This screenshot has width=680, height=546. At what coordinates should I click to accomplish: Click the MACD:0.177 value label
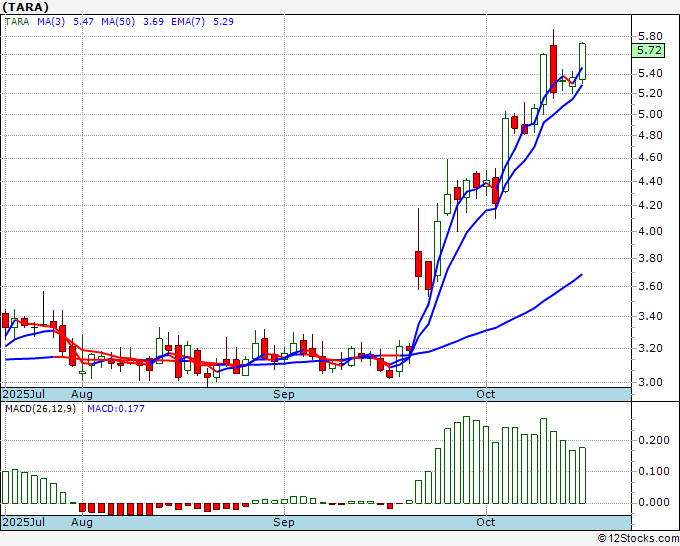[x=116, y=409]
